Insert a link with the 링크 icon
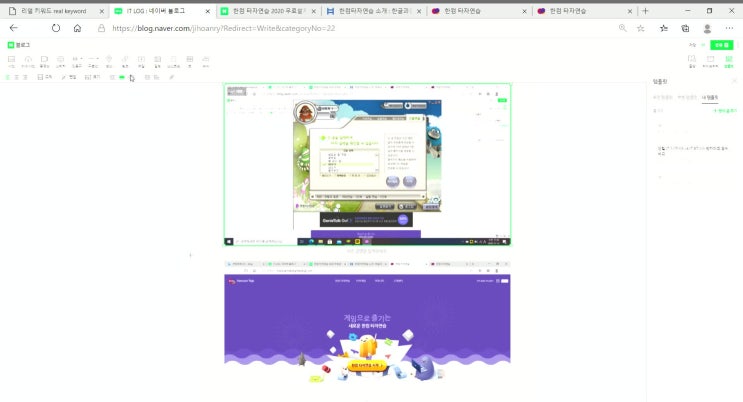The image size is (743, 402). [x=125, y=61]
